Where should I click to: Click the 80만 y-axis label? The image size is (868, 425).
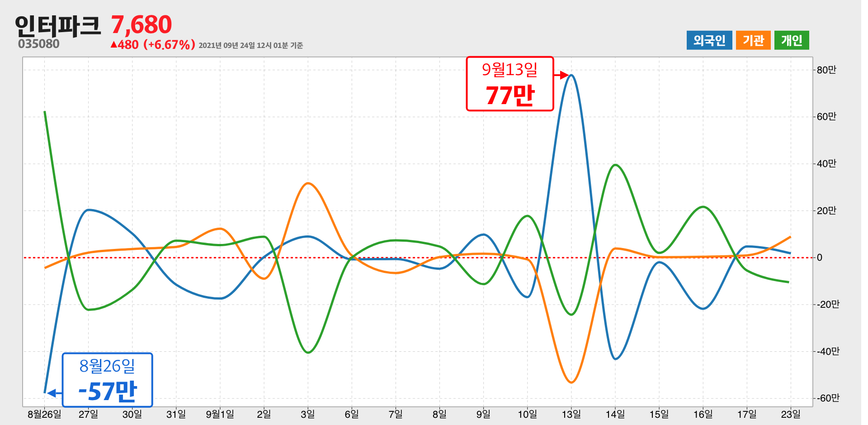tap(826, 70)
